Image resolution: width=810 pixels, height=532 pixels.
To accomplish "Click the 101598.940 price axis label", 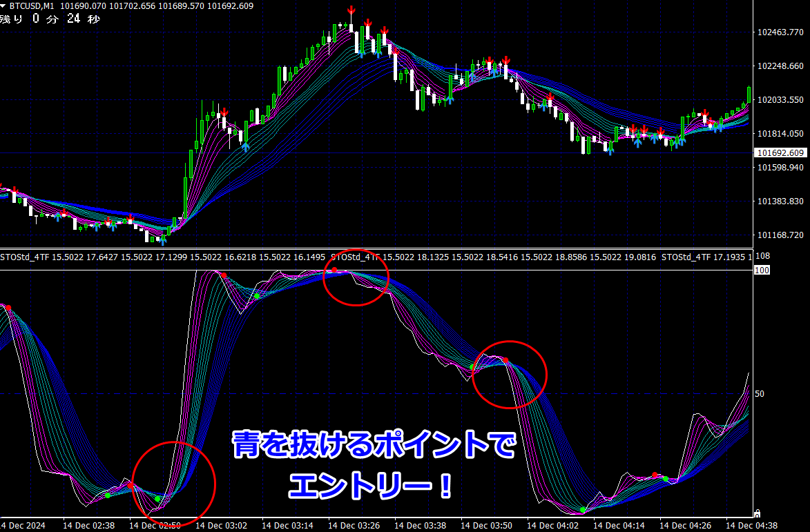I will (780, 167).
